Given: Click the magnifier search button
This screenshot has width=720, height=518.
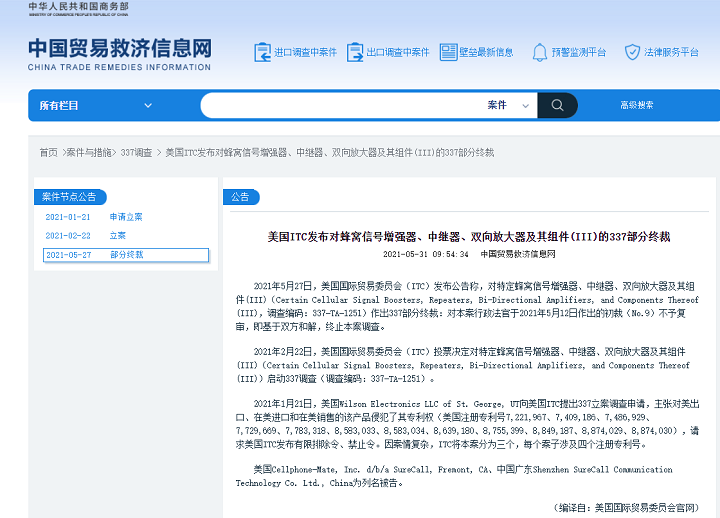Looking at the screenshot, I should [x=557, y=105].
